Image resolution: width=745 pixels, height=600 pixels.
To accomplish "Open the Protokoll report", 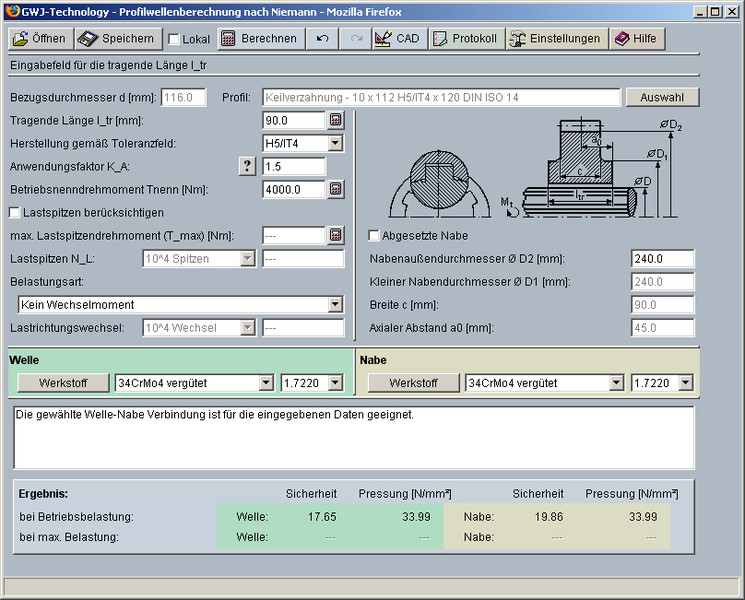I will pyautogui.click(x=464, y=39).
